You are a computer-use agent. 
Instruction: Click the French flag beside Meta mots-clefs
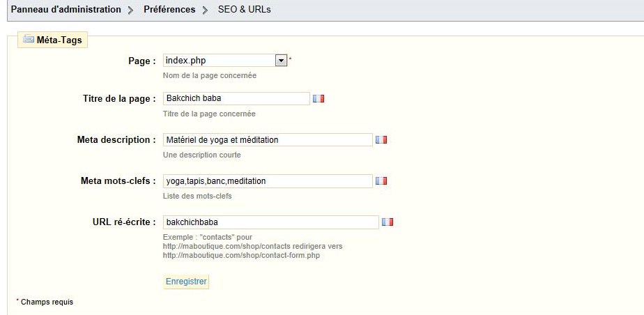pos(381,180)
